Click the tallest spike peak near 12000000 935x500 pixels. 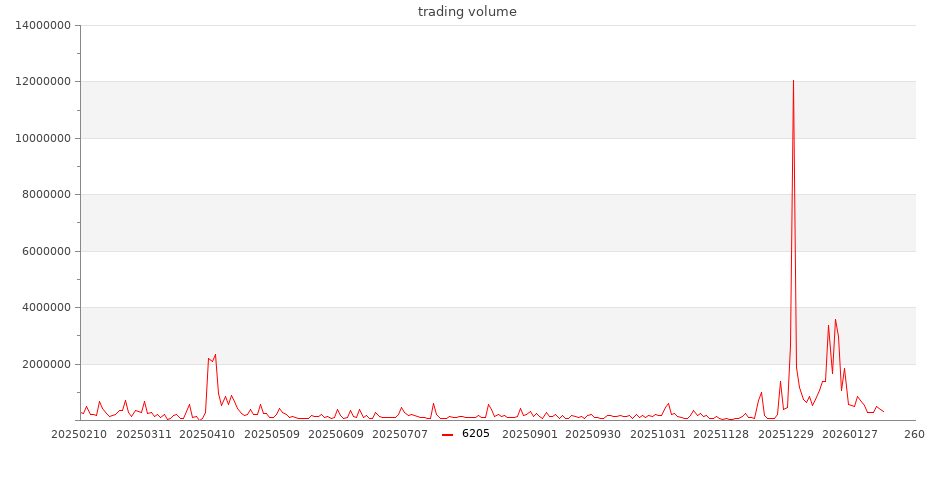coord(793,81)
